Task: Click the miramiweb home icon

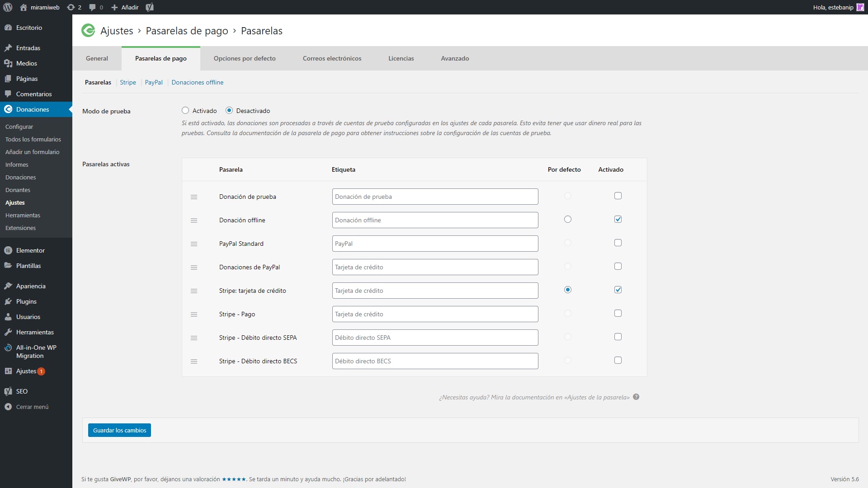Action: point(24,7)
